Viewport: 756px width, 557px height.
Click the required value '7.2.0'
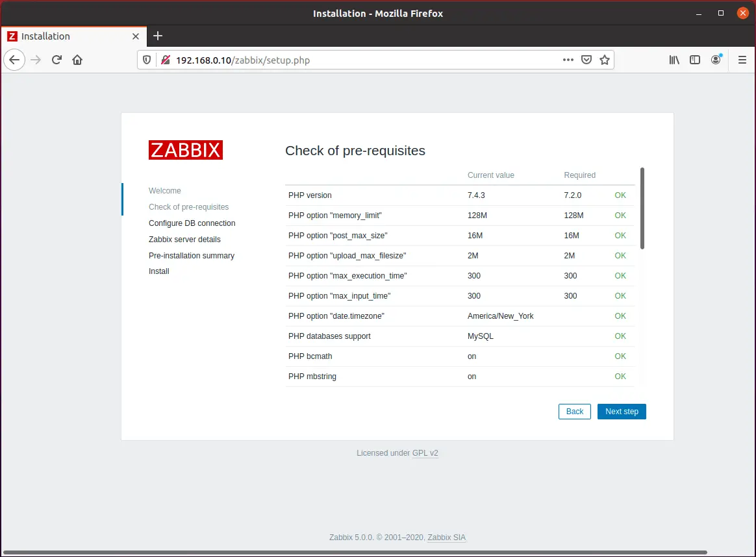tap(573, 195)
